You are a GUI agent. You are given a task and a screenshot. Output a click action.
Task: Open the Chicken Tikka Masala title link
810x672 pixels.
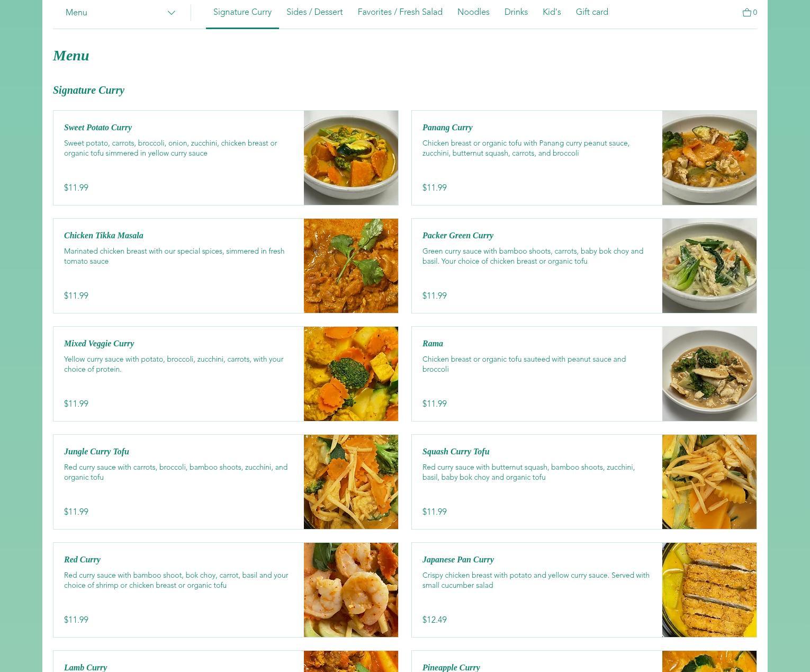click(104, 236)
